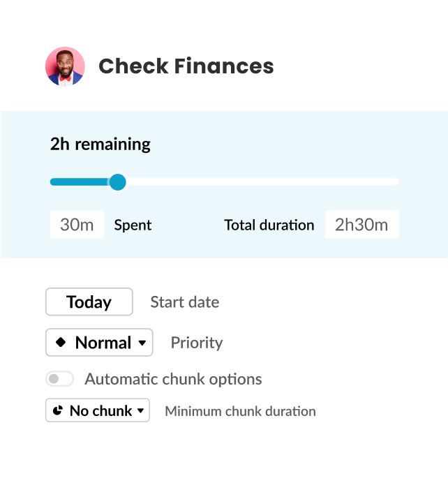Image resolution: width=448 pixels, height=483 pixels.
Task: Click the blue slider handle
Action: pyautogui.click(x=117, y=182)
